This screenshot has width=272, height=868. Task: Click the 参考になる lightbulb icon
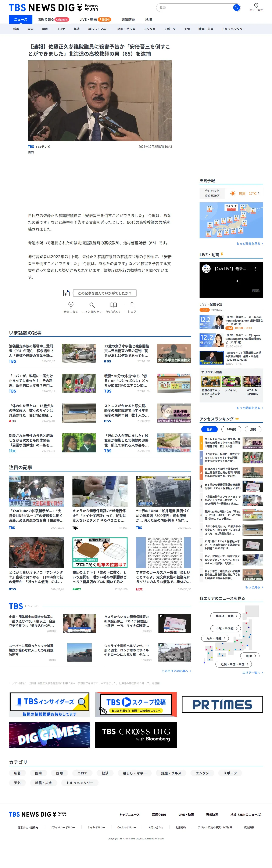pos(71,305)
